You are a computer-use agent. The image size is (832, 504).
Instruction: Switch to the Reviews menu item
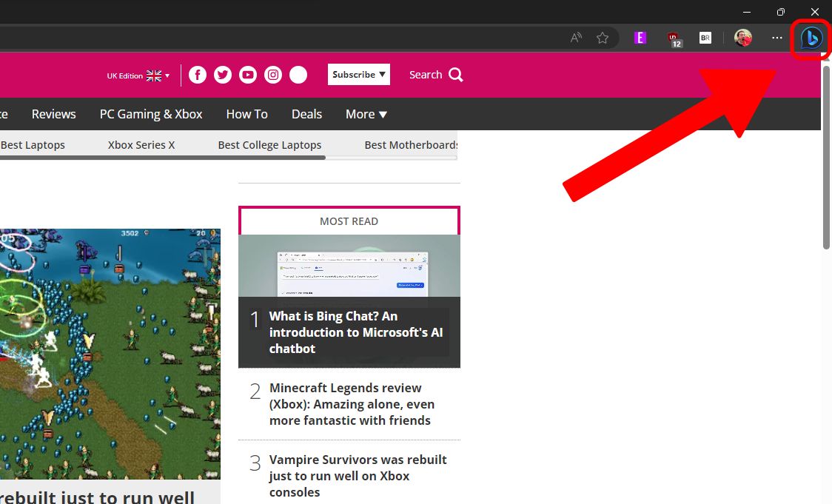click(x=53, y=114)
